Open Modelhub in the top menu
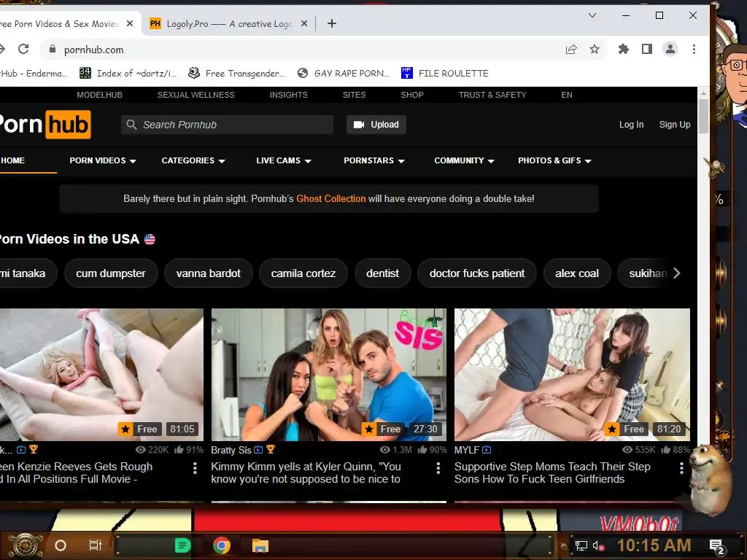 click(x=99, y=95)
